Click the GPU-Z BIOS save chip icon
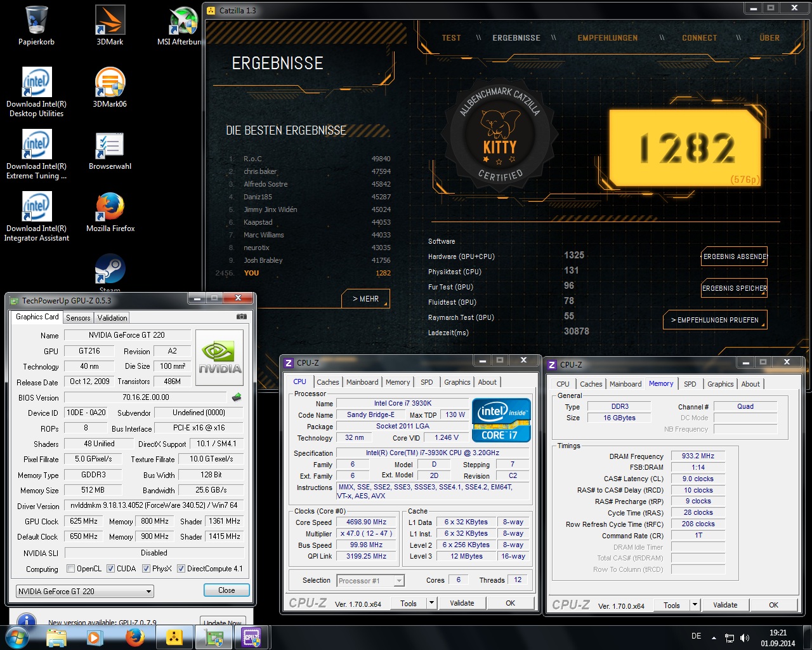 click(237, 397)
